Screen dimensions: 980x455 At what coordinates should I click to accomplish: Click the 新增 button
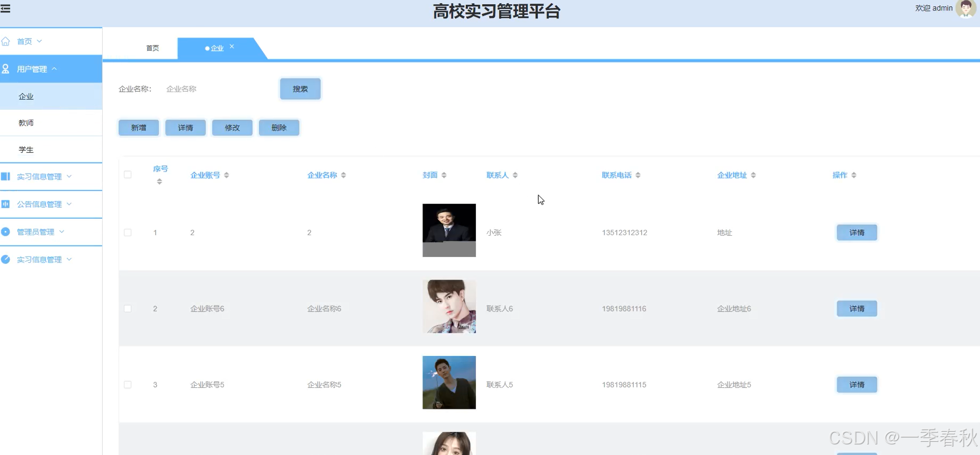tap(139, 128)
